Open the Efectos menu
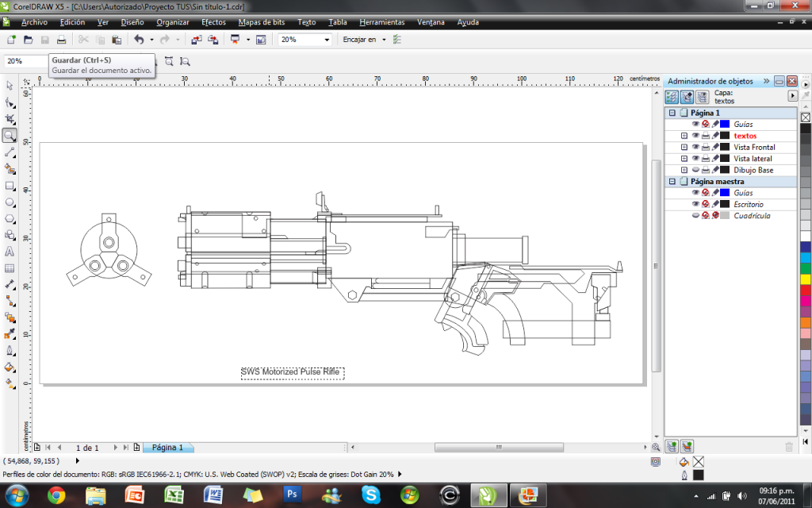This screenshot has height=508, width=812. point(213,22)
